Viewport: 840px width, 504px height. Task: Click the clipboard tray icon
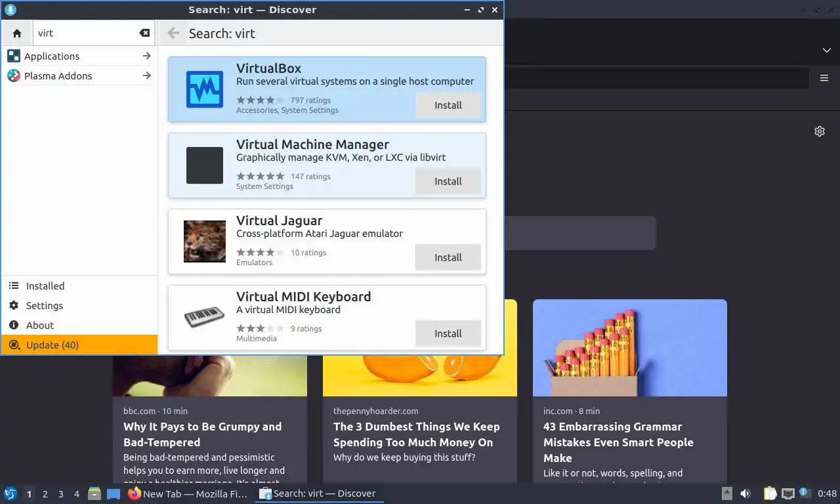coord(770,493)
